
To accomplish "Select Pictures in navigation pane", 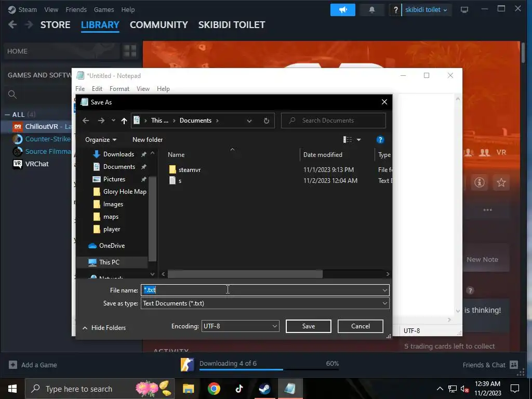I will pyautogui.click(x=114, y=179).
